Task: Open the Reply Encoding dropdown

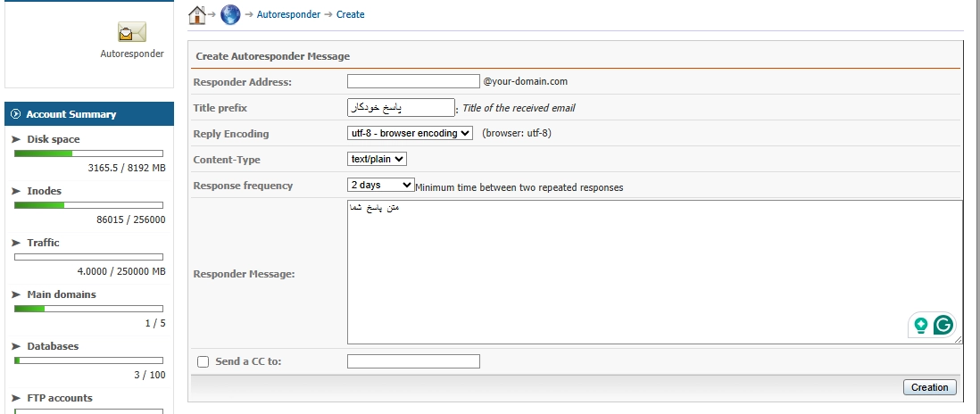Action: [x=410, y=133]
